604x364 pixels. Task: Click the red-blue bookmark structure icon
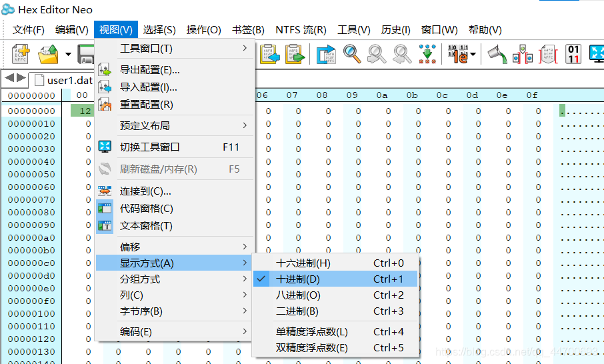[523, 54]
